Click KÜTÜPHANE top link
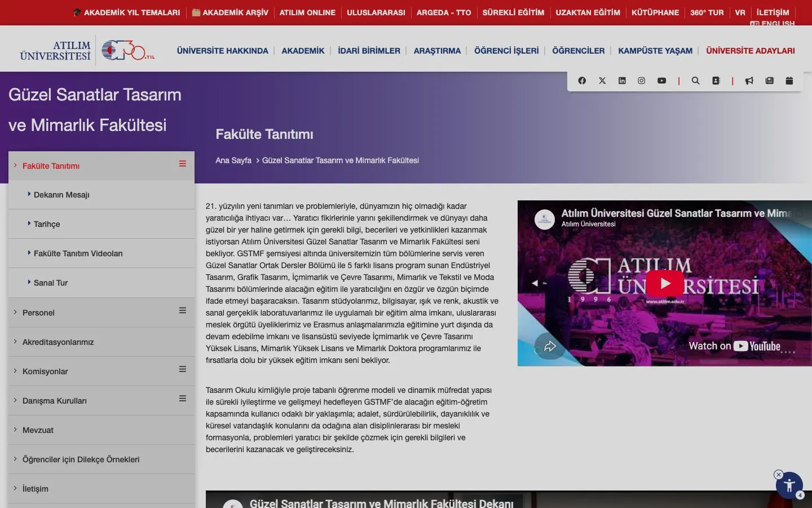812x508 pixels. click(x=655, y=12)
